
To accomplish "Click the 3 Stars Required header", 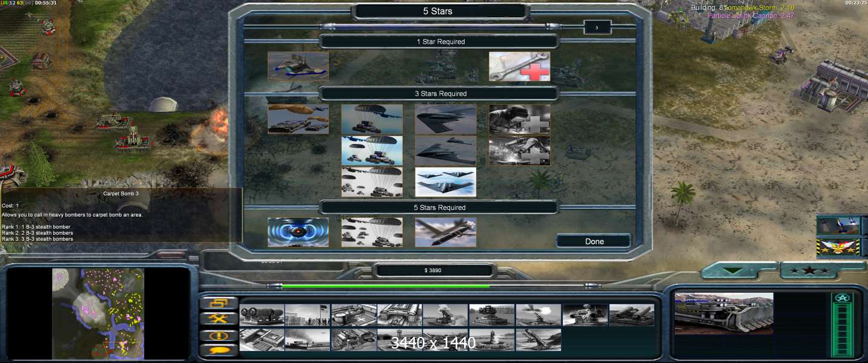I will point(441,94).
